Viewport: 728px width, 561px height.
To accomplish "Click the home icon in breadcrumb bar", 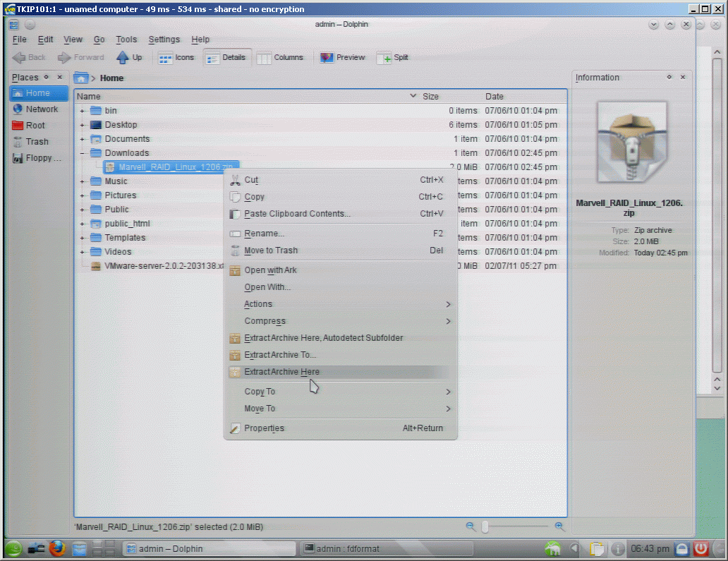I will click(81, 78).
